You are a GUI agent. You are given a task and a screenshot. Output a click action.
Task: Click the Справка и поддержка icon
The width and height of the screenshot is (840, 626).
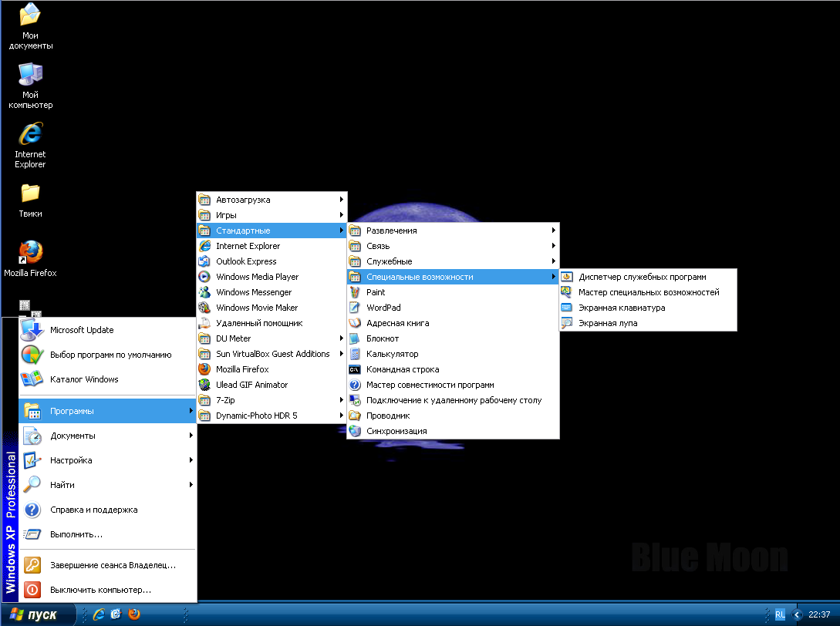pos(32,510)
